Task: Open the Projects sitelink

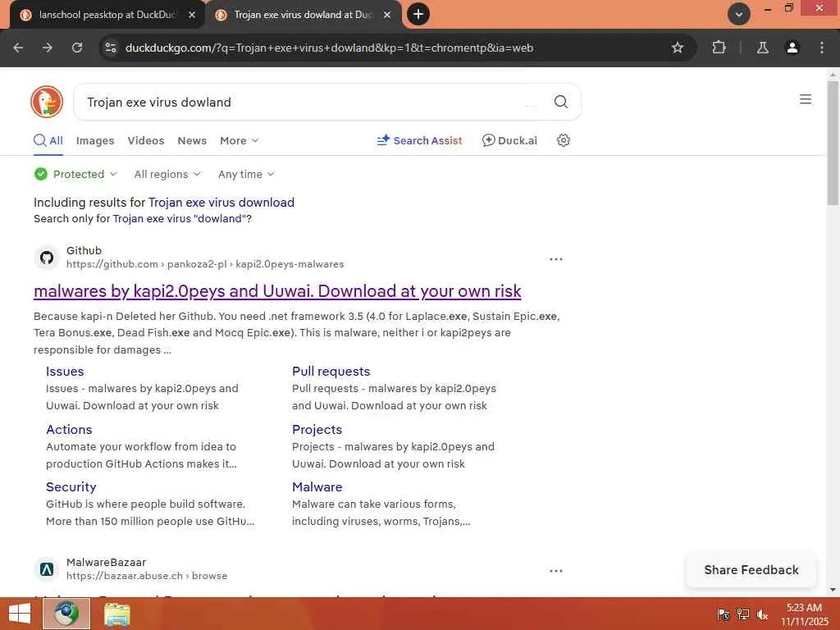Action: pyautogui.click(x=317, y=430)
